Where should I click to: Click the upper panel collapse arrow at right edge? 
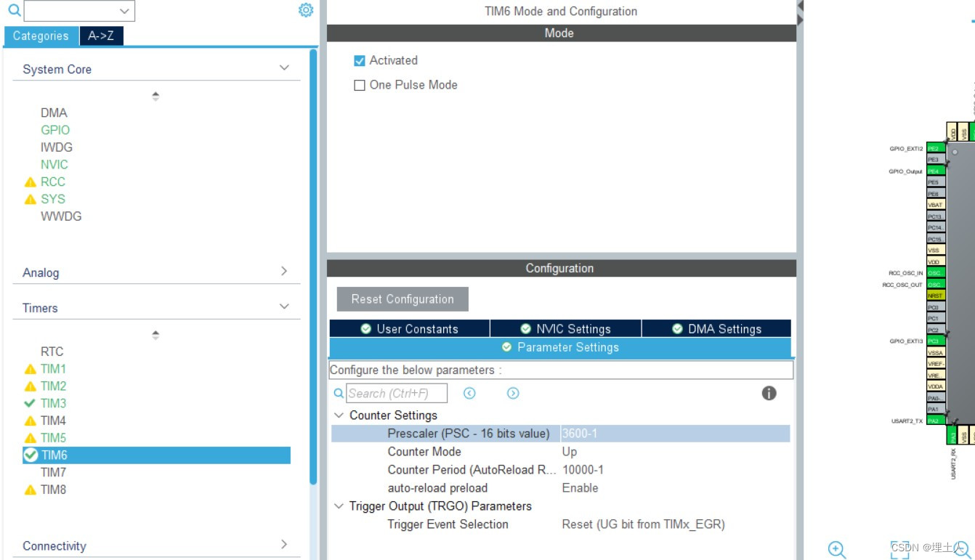(801, 6)
